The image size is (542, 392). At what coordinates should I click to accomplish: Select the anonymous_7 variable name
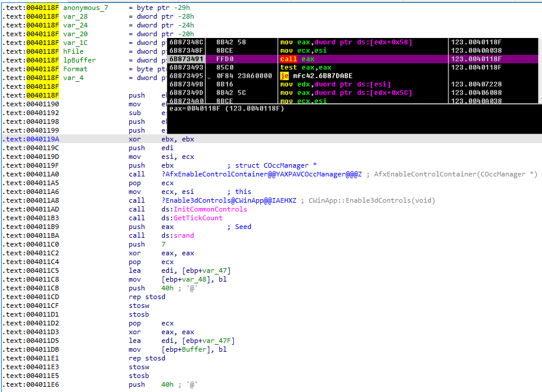pyautogui.click(x=85, y=8)
